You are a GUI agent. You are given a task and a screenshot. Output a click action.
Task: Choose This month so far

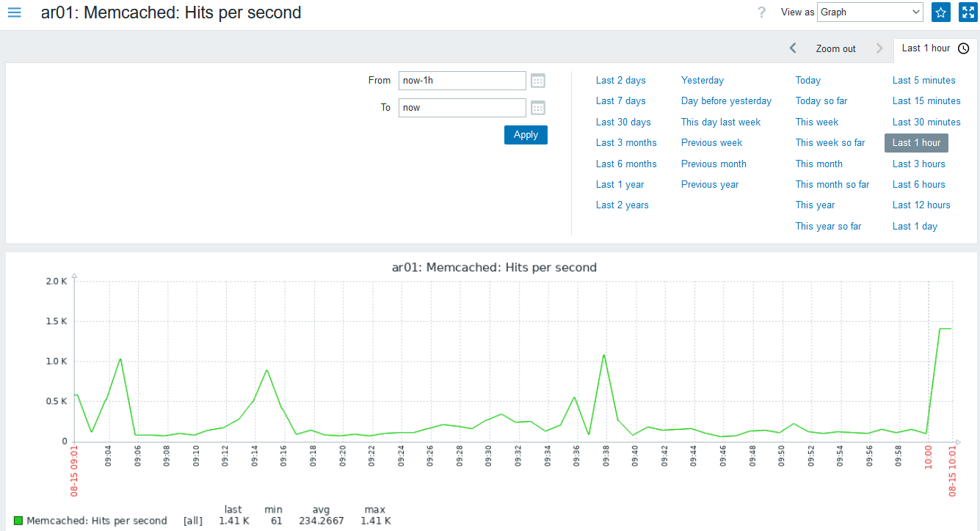(x=832, y=185)
